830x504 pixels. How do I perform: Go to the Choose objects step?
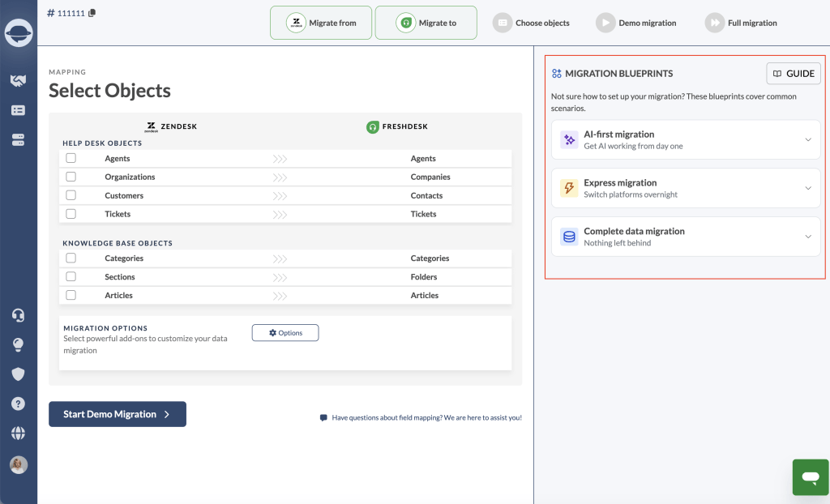pyautogui.click(x=531, y=23)
